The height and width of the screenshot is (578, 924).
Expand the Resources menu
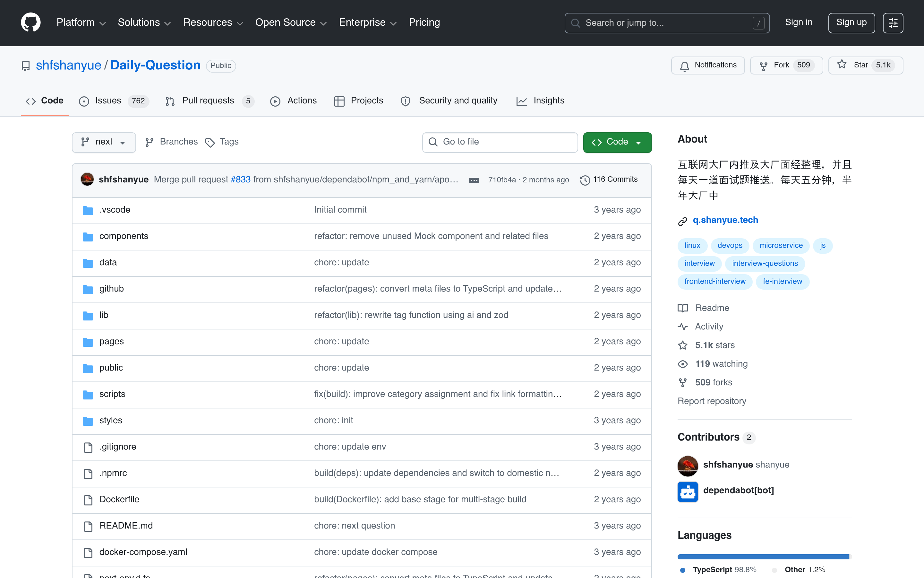tap(213, 22)
